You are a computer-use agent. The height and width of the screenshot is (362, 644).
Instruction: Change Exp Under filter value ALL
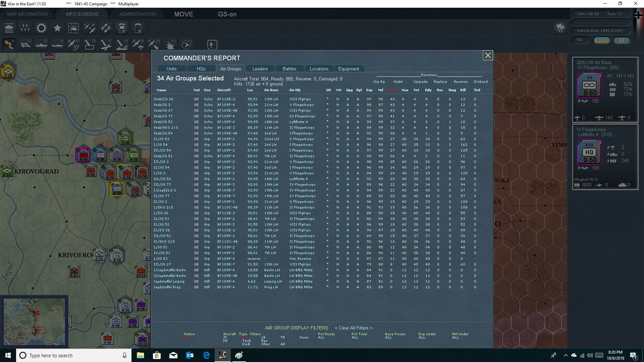(422, 338)
